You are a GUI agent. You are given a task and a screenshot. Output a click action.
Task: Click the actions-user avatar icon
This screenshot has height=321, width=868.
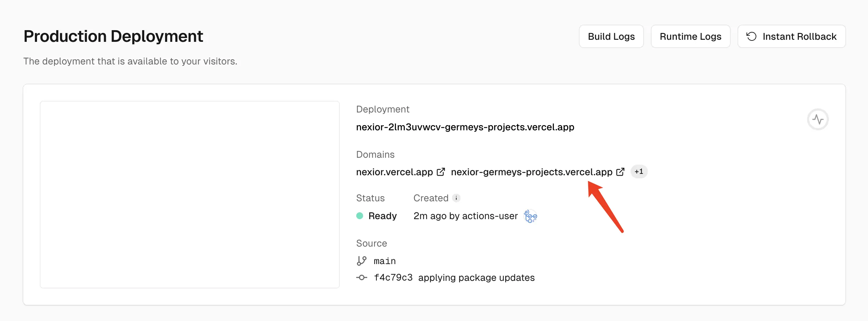click(530, 216)
